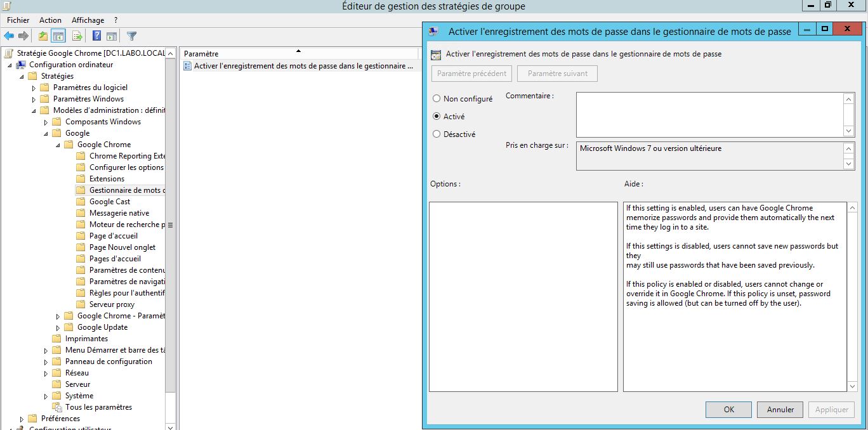Click the blue Back arrow in the toolbar

(x=9, y=36)
